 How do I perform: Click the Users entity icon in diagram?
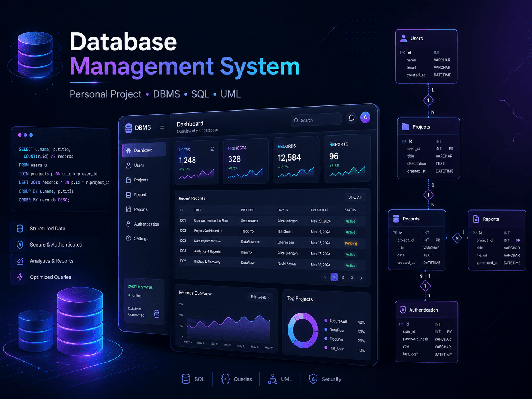click(404, 38)
